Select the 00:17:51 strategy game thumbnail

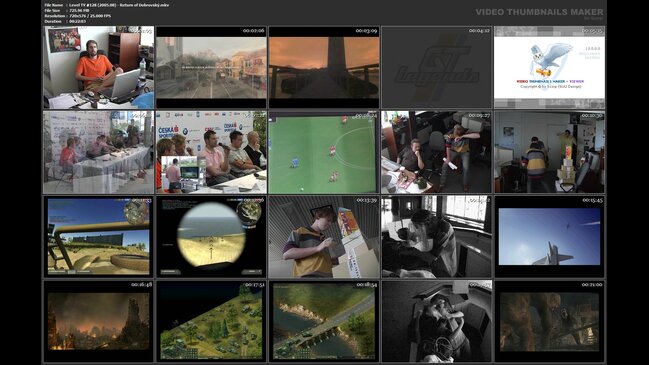(x=211, y=321)
